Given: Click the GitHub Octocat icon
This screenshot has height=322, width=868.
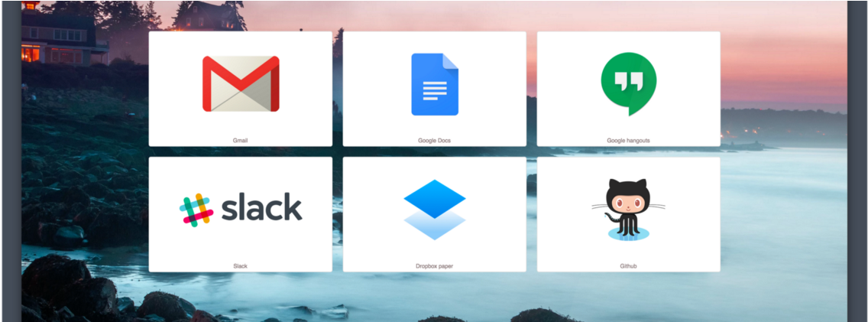Looking at the screenshot, I should coord(628,210).
